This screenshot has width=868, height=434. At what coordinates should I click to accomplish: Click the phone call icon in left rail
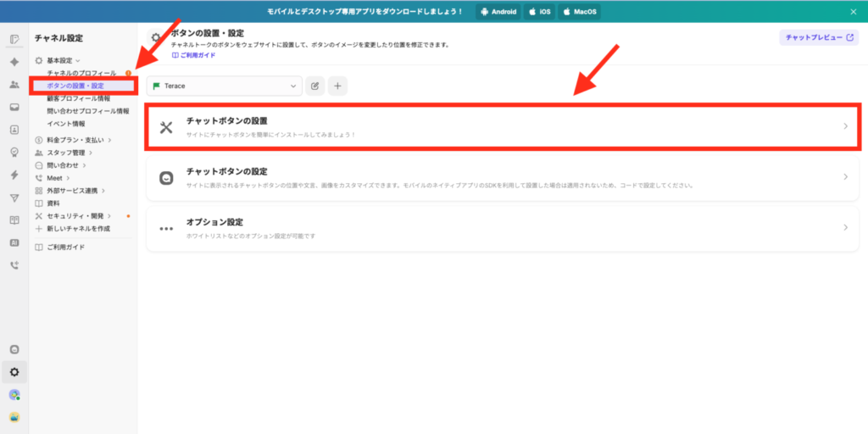click(14, 265)
